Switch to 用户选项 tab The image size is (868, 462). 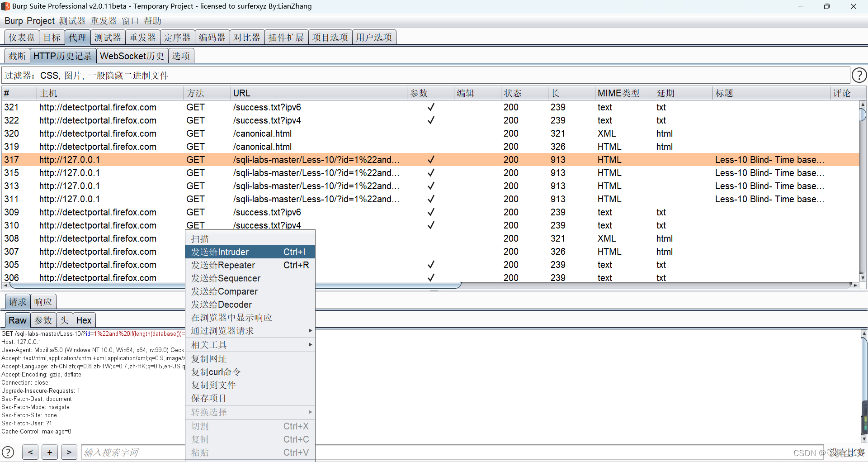click(374, 38)
